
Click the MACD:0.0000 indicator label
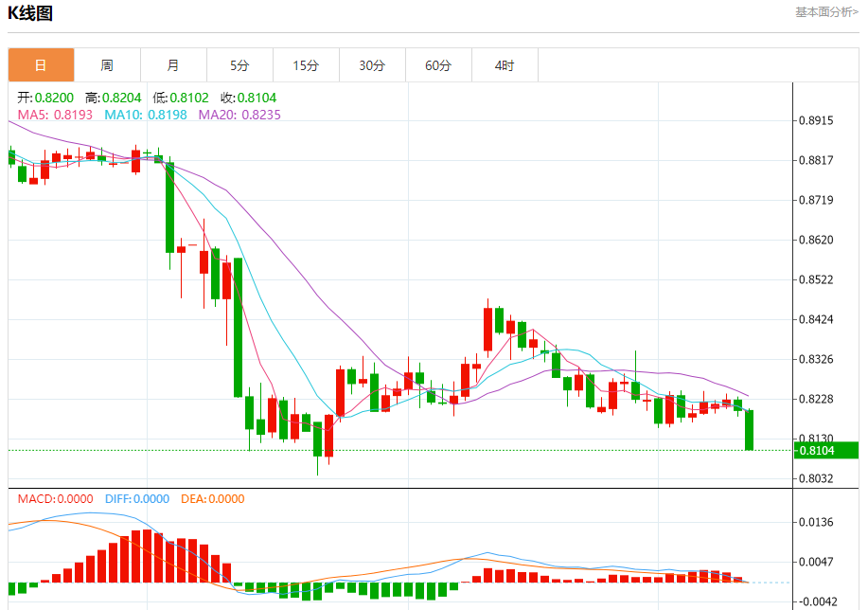click(55, 499)
